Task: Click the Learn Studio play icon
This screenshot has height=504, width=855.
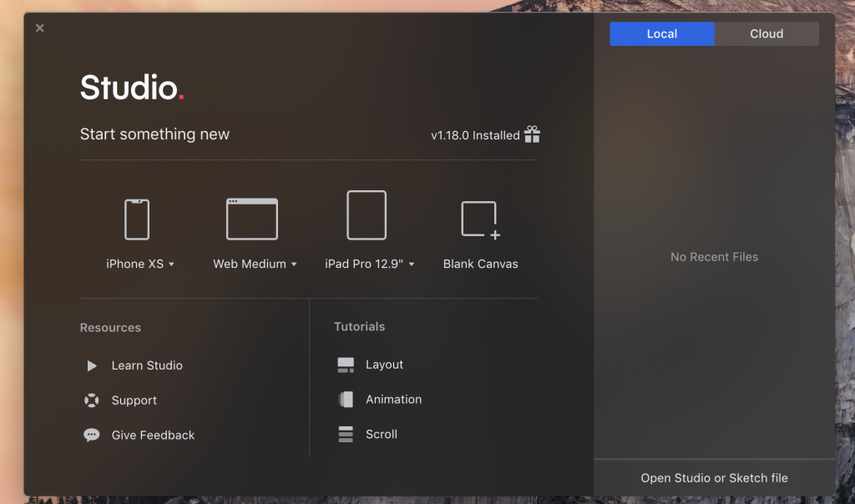Action: (x=92, y=365)
